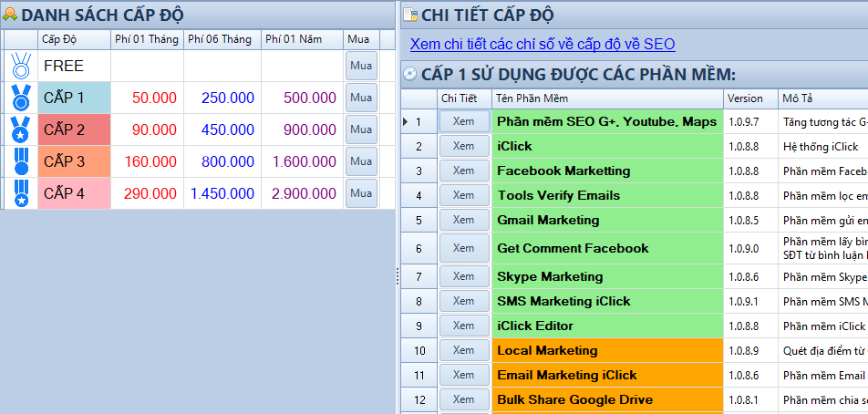Click the CẤP 1 medal icon

click(21, 98)
